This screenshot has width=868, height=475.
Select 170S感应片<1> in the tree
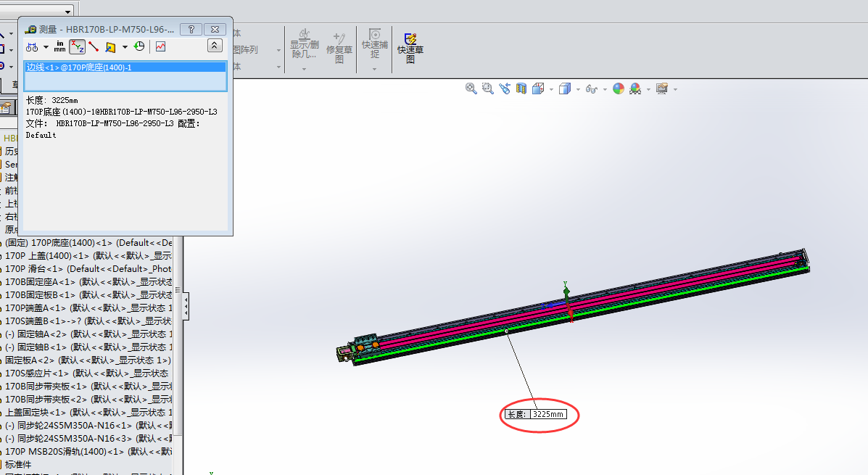(x=87, y=373)
